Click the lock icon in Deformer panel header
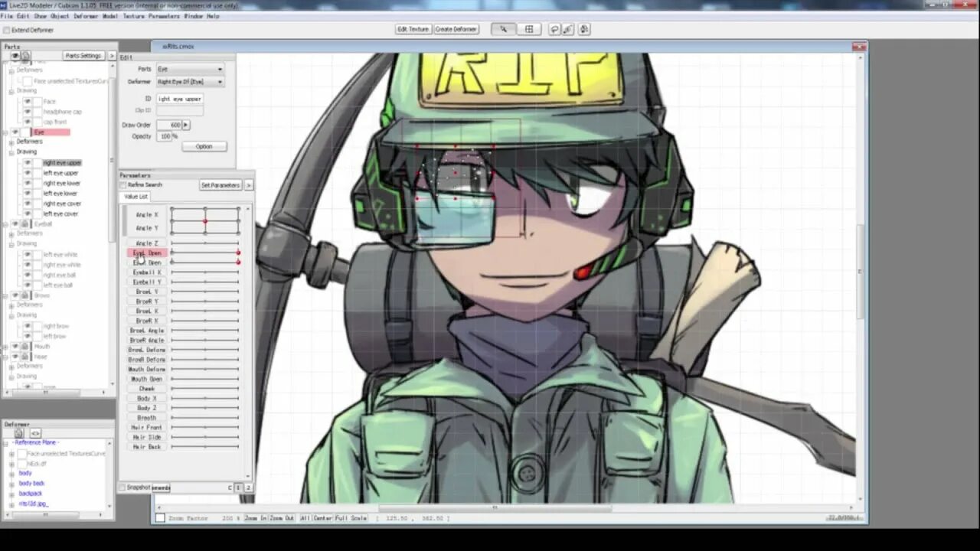Image resolution: width=980 pixels, height=551 pixels. pyautogui.click(x=19, y=433)
